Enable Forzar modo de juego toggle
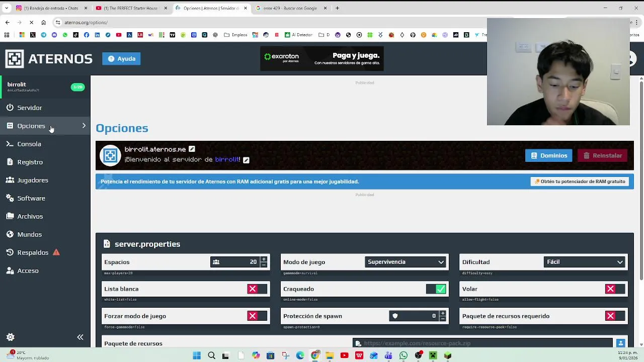This screenshot has height=362, width=644. coord(258,316)
